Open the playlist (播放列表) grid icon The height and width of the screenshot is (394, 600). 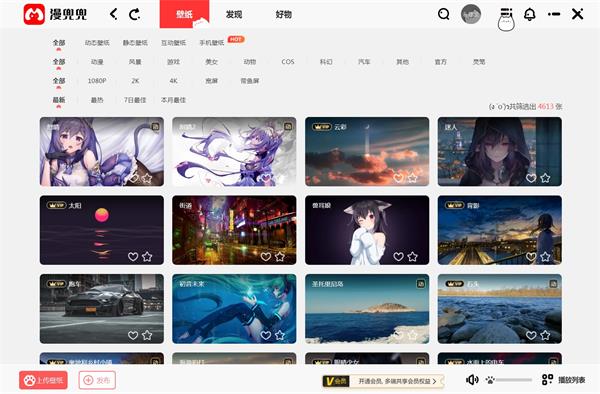click(547, 379)
